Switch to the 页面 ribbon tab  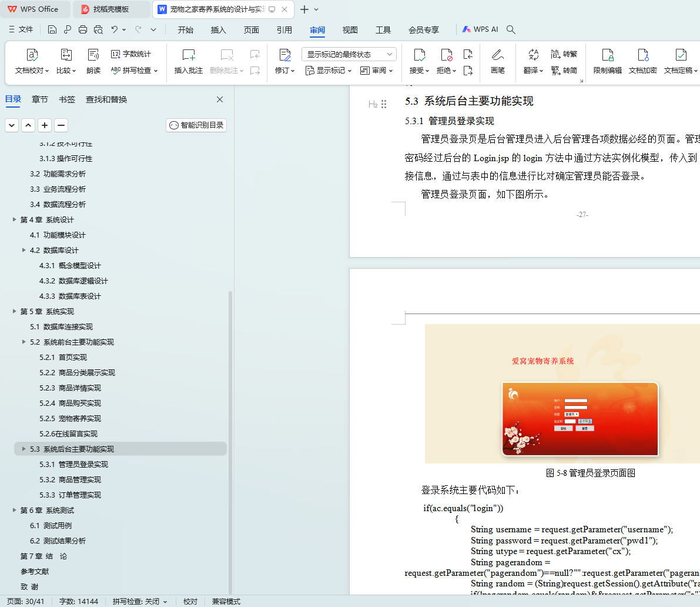tap(252, 30)
